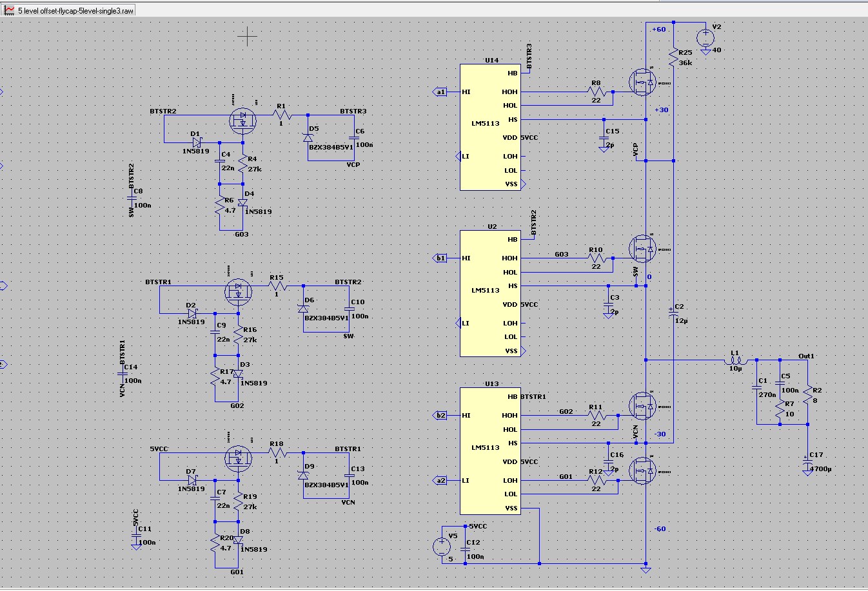Click the b1 input port flag
Viewport: 868px width, 591px height.
coord(440,258)
